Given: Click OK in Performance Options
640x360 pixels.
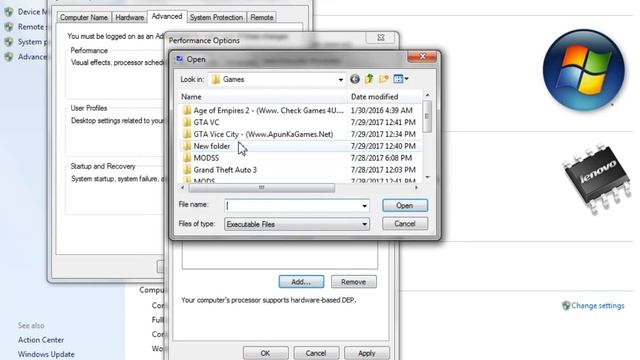Looking at the screenshot, I should tap(265, 353).
